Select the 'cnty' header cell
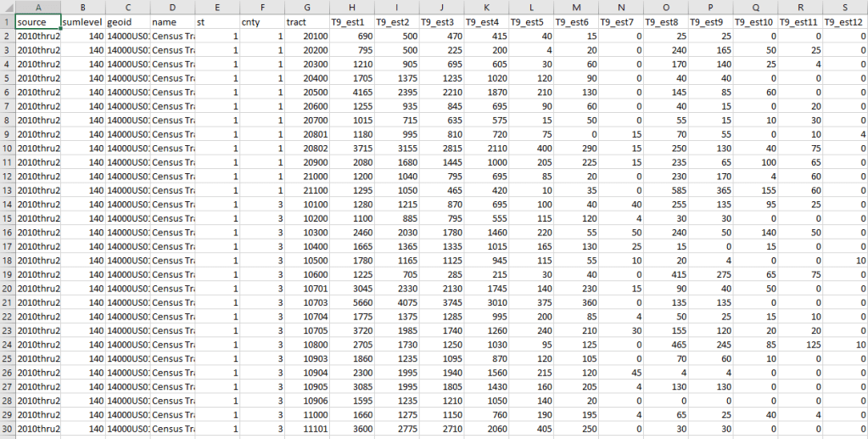The height and width of the screenshot is (439, 868). [x=260, y=21]
